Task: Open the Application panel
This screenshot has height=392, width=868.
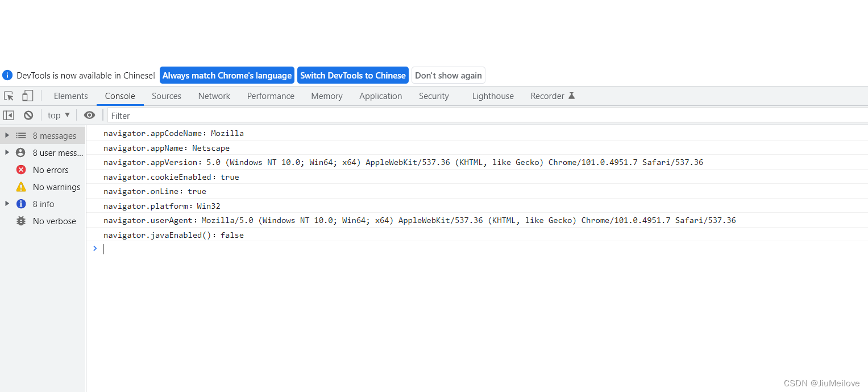Action: [x=380, y=96]
